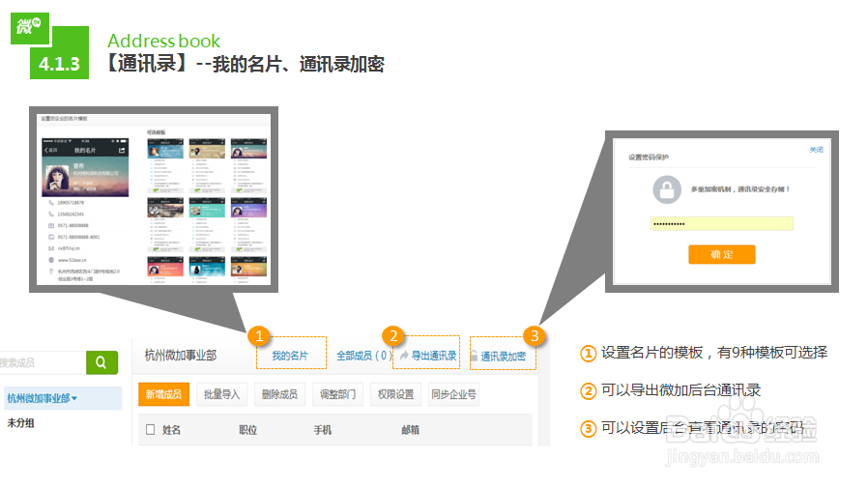Click 关闭 in the password dialog

click(817, 150)
